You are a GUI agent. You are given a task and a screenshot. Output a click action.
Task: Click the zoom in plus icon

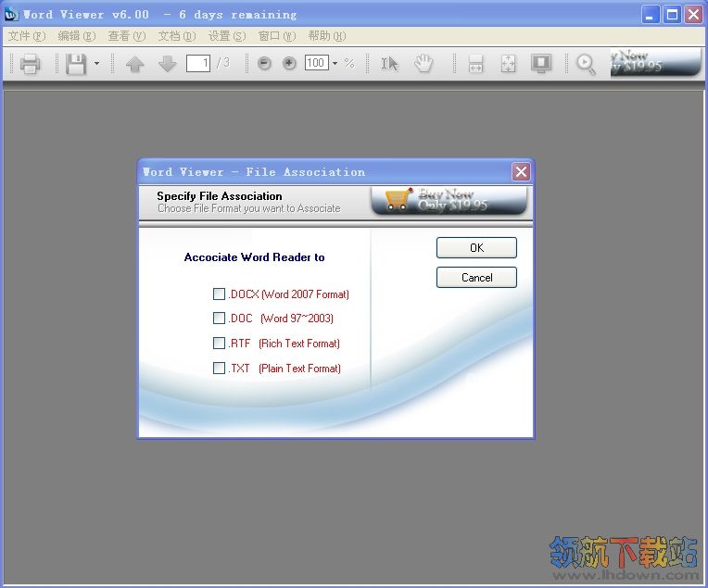point(289,64)
